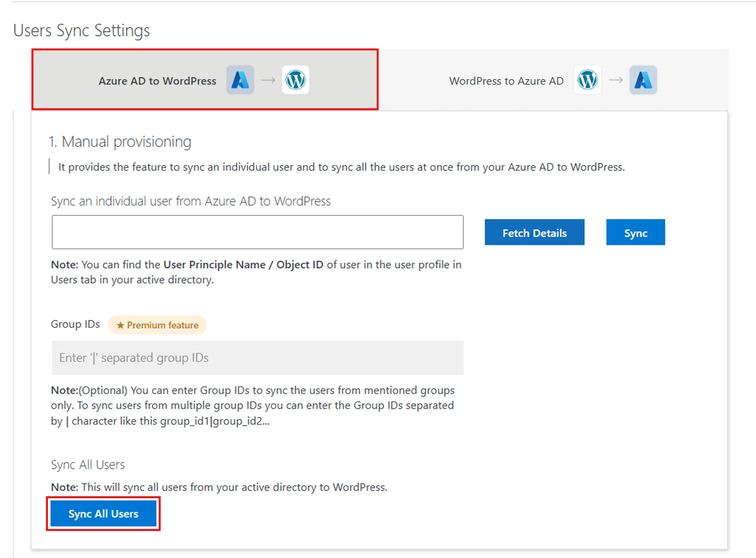Click the 'Sync All Users' section heading

tap(88, 465)
